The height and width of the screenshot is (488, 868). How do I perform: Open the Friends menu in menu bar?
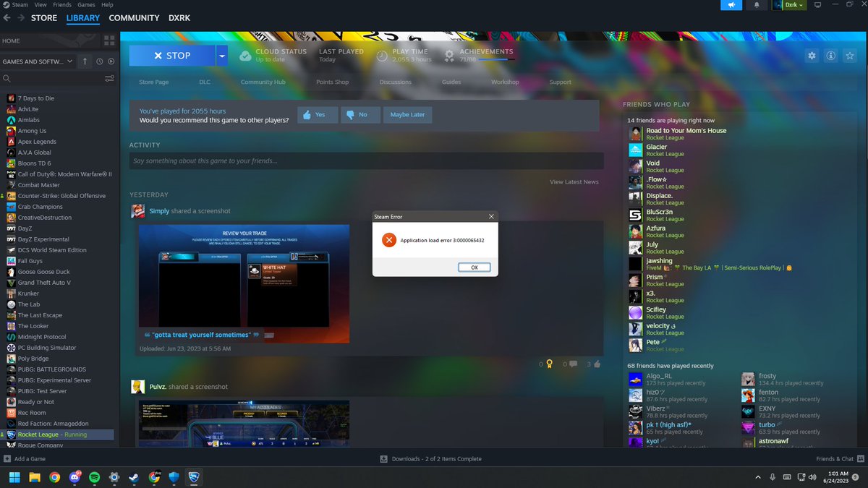tap(61, 4)
